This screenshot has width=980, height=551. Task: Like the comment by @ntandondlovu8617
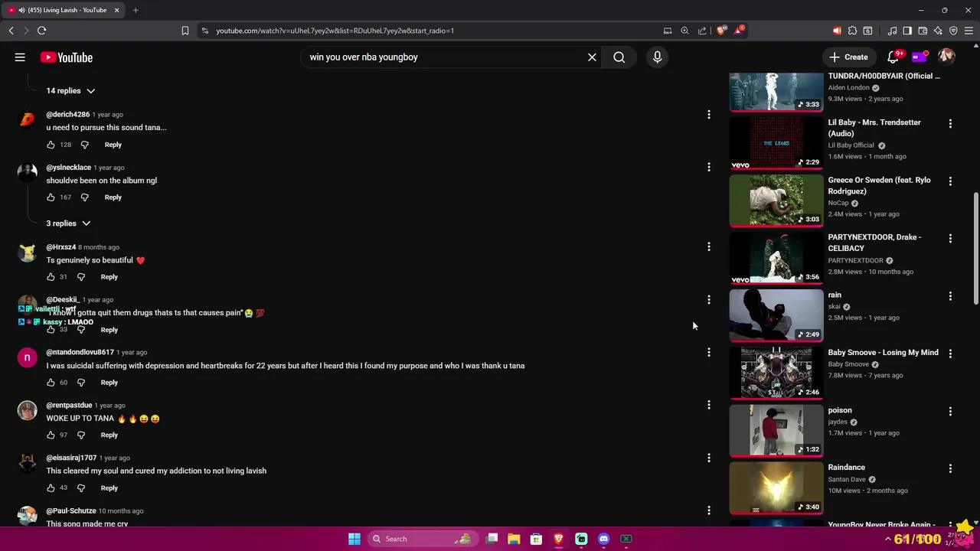point(51,383)
